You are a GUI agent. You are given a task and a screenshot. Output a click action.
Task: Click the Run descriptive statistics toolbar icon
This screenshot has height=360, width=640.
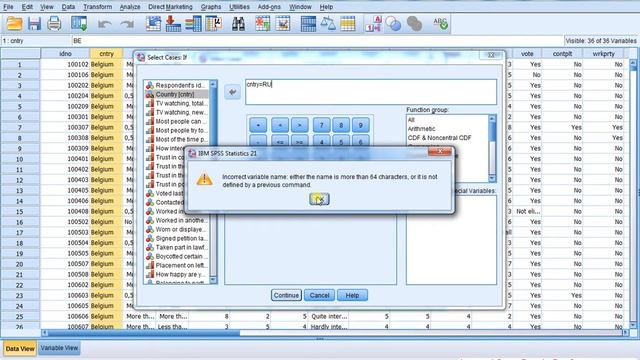click(213, 24)
